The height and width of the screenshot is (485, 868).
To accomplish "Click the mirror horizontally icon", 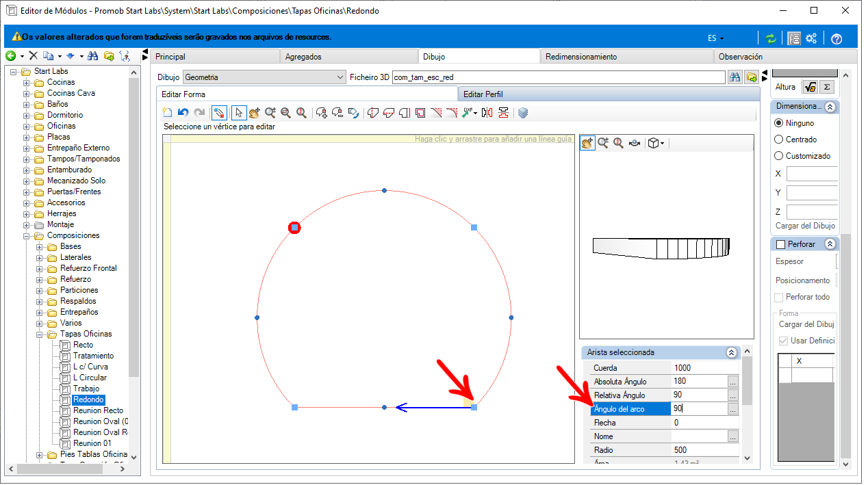I will click(x=487, y=113).
